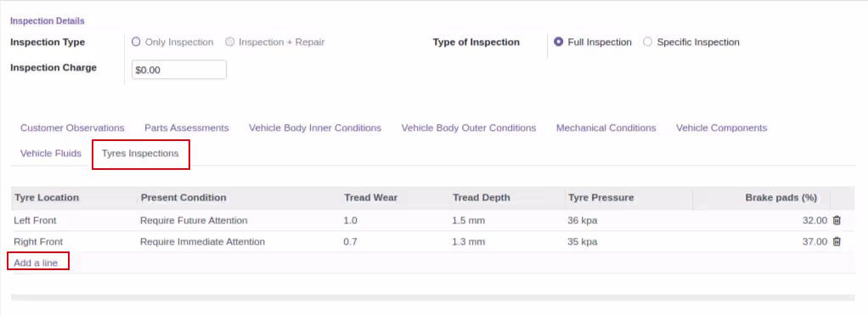The height and width of the screenshot is (316, 868).
Task: Select Inspection + Repair radio option
Action: [x=229, y=42]
